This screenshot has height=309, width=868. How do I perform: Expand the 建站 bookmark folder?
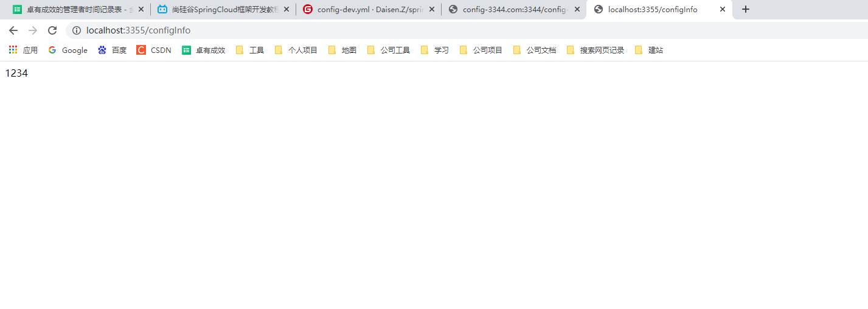(x=648, y=50)
